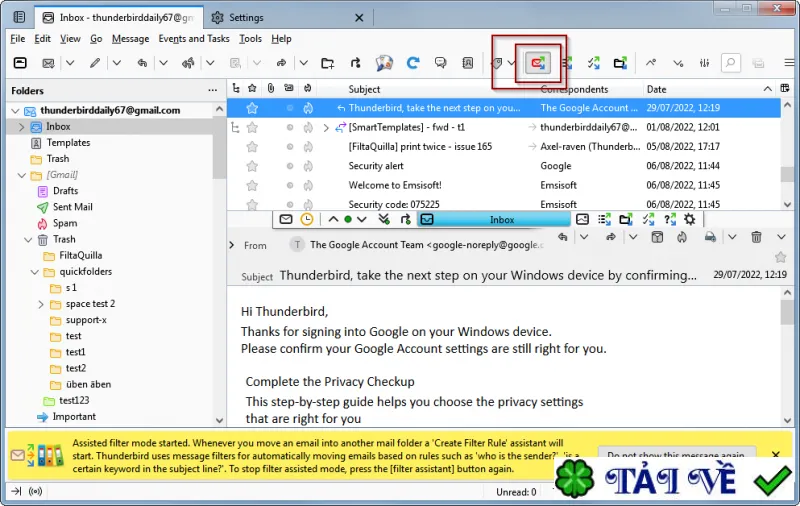Open the dropdown arrow next to Get Messages
The image size is (800, 506).
70,63
